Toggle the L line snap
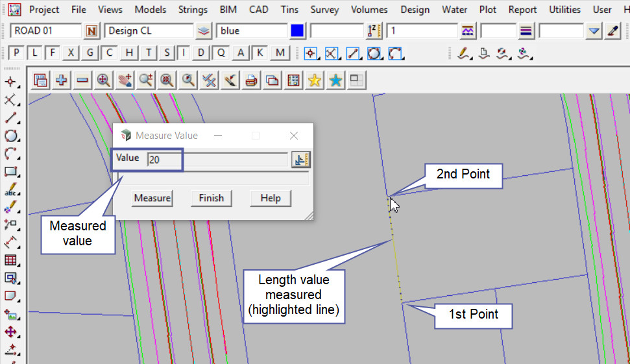This screenshot has width=630, height=364. (34, 53)
